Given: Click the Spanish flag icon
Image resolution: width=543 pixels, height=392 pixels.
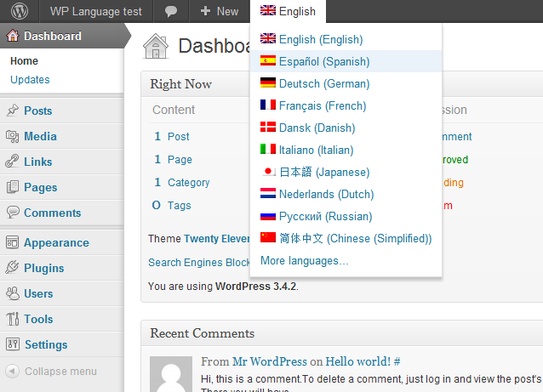Looking at the screenshot, I should (x=268, y=60).
